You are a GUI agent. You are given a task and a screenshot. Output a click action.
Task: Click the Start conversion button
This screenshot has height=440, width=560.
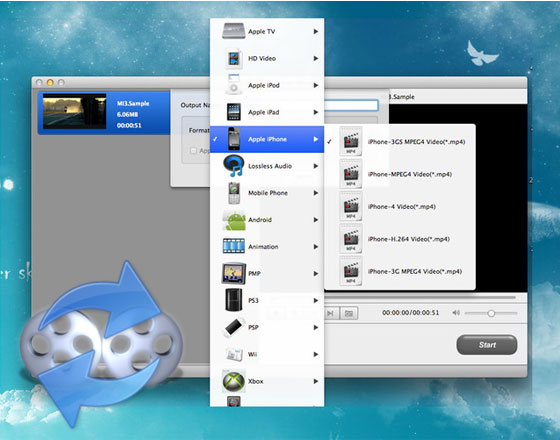(x=487, y=345)
